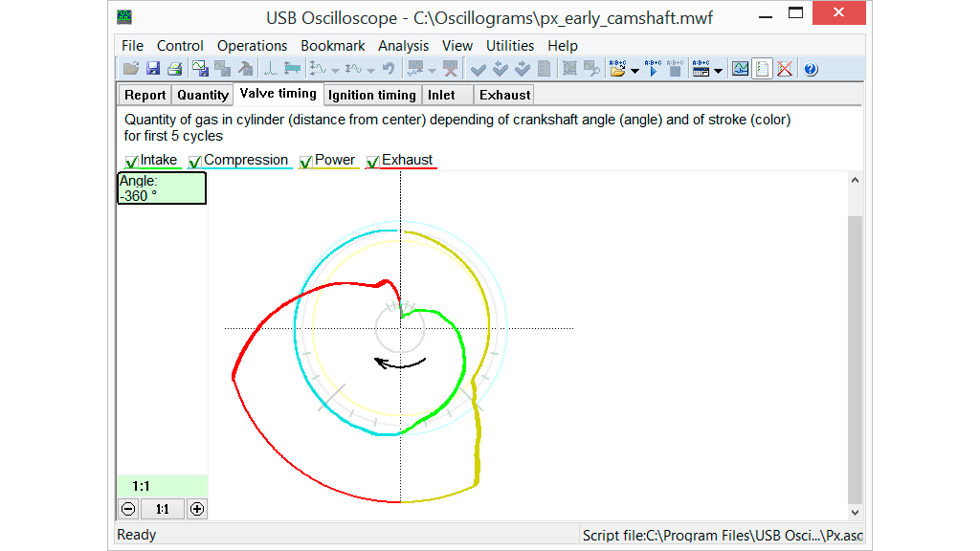
Task: Open the Bookmark menu
Action: (332, 46)
